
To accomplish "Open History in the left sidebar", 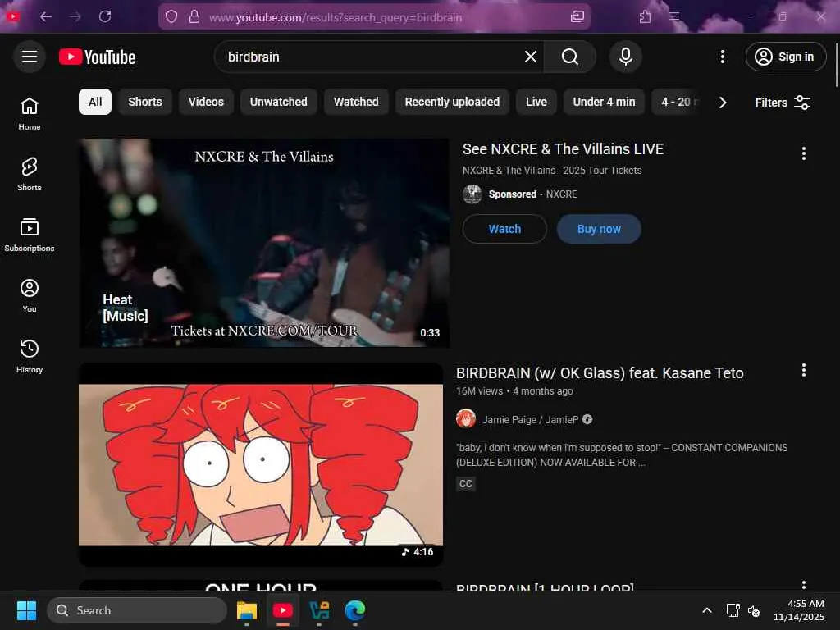I will pos(30,356).
